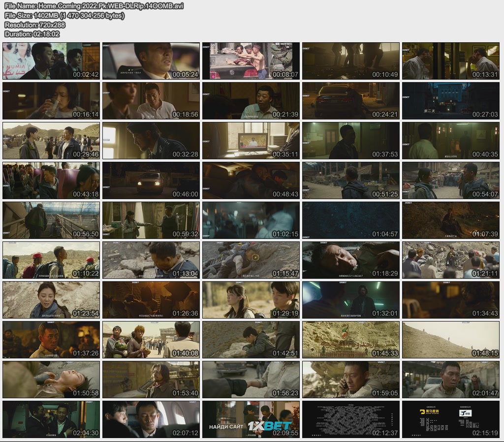The width and height of the screenshot is (504, 442).
Task: Click the market scene frame at 01:40:08
Action: pos(151,340)
